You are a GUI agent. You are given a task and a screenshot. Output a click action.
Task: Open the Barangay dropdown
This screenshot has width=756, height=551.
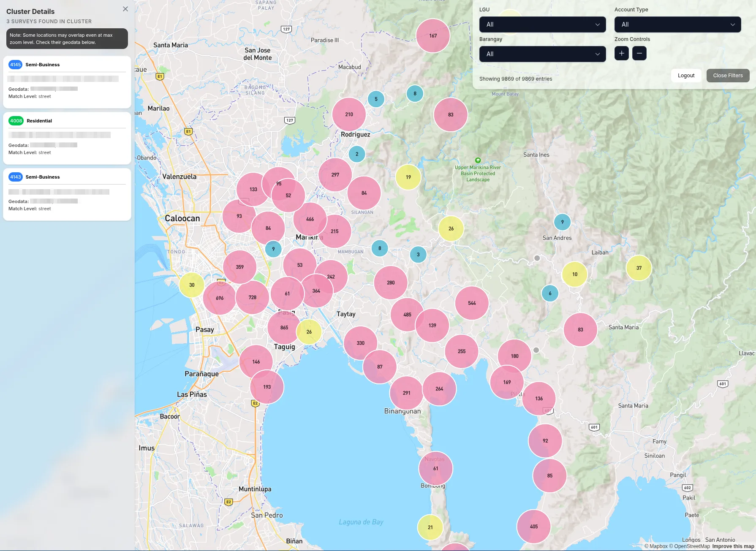point(542,54)
